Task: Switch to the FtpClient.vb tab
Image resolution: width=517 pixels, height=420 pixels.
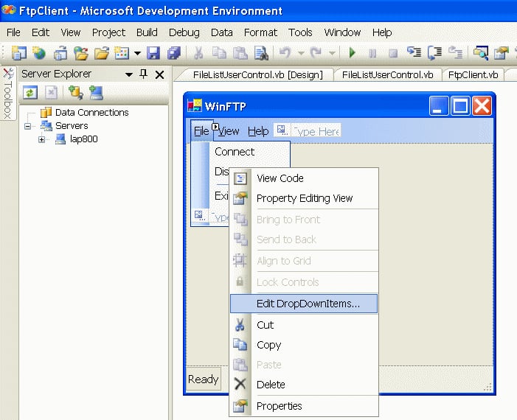Action: (x=473, y=74)
